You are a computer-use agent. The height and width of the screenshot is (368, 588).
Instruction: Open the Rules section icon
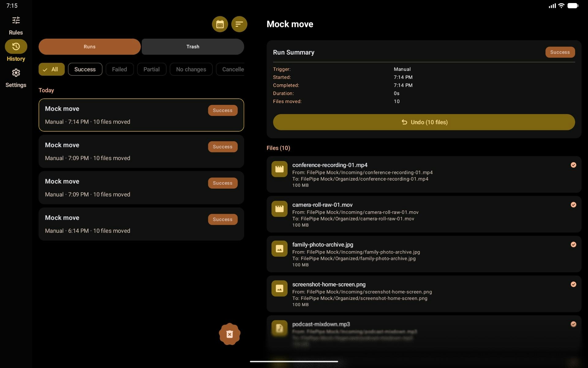coord(16,20)
